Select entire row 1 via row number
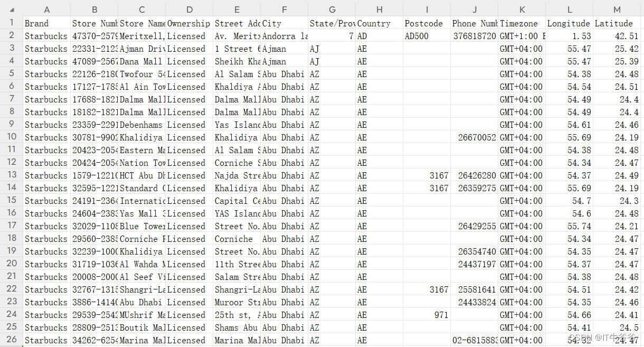 (12, 23)
